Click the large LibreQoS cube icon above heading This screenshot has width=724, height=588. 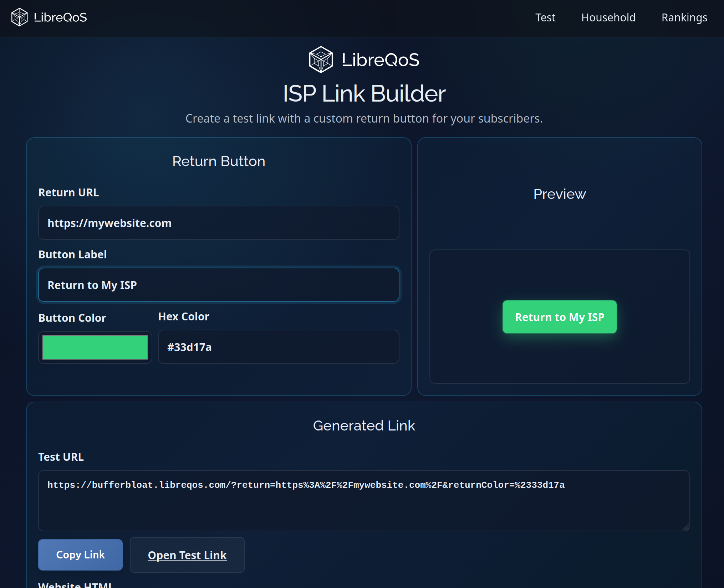[x=321, y=60]
